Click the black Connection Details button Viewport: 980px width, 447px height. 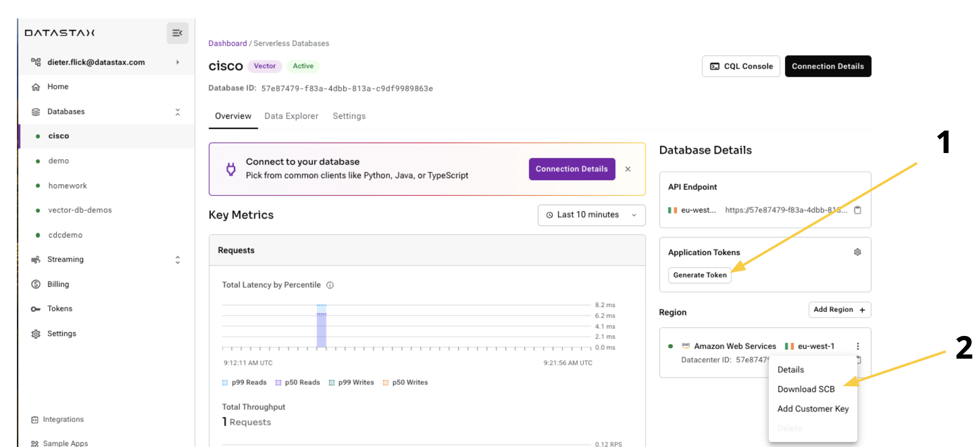(x=828, y=66)
